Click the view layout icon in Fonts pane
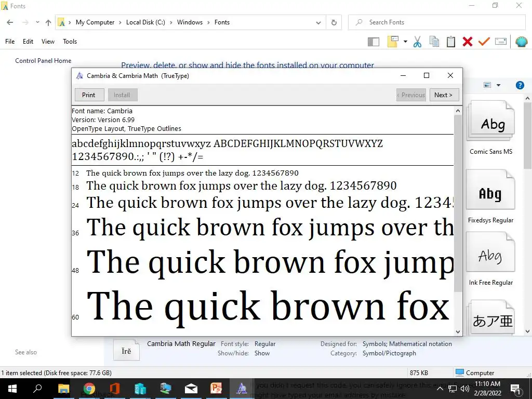The height and width of the screenshot is (399, 532). pyautogui.click(x=487, y=85)
